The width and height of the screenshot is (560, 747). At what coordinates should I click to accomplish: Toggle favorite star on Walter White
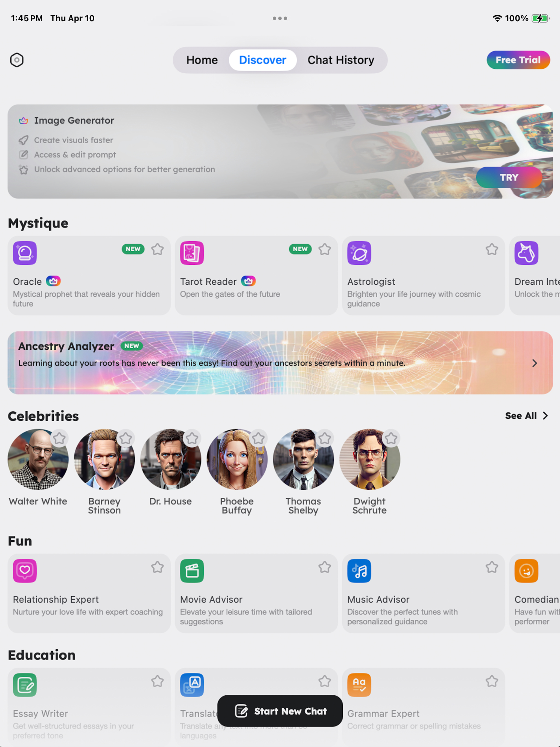[x=59, y=438]
